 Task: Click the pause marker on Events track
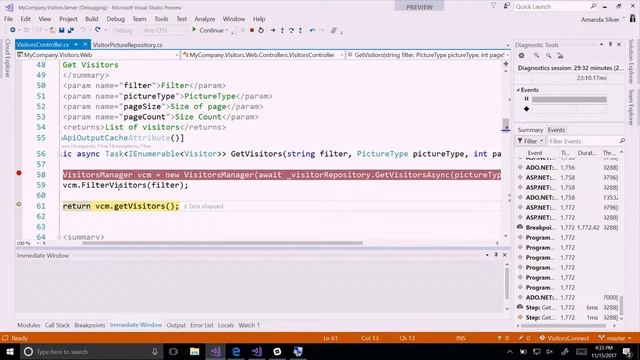coord(527,99)
